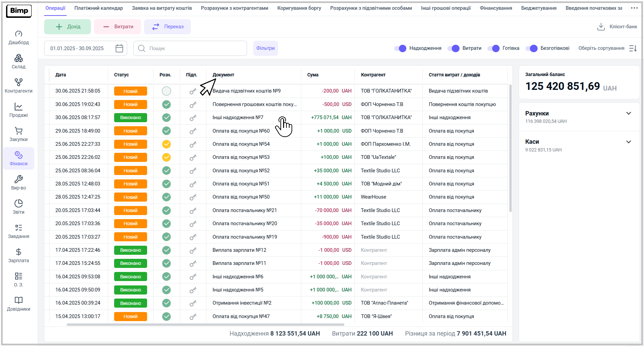Click the Дохід button
Viewport: 644px width, 346px height.
tap(67, 27)
